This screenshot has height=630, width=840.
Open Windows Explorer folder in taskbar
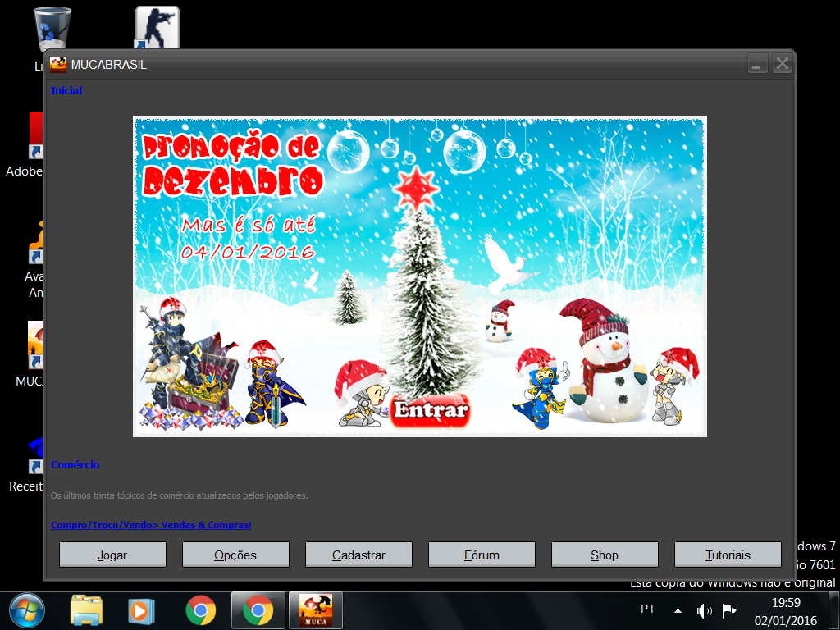pos(86,610)
